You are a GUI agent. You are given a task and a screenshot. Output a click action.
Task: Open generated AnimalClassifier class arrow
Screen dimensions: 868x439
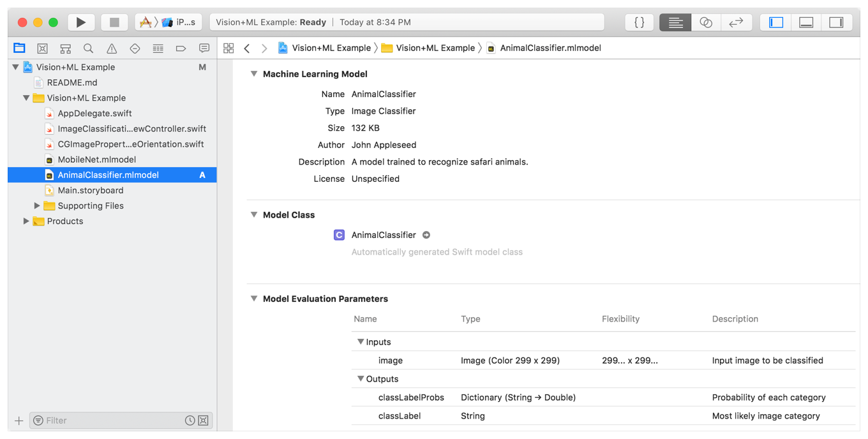(x=426, y=235)
